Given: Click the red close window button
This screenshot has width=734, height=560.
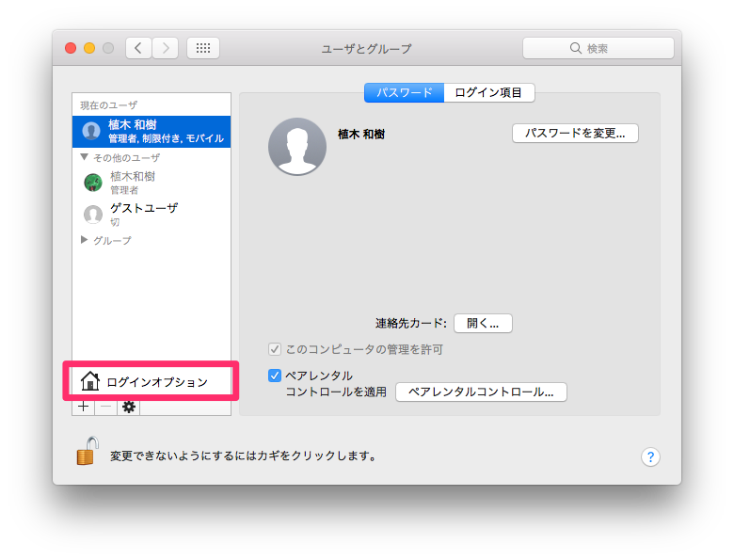Looking at the screenshot, I should tap(71, 48).
